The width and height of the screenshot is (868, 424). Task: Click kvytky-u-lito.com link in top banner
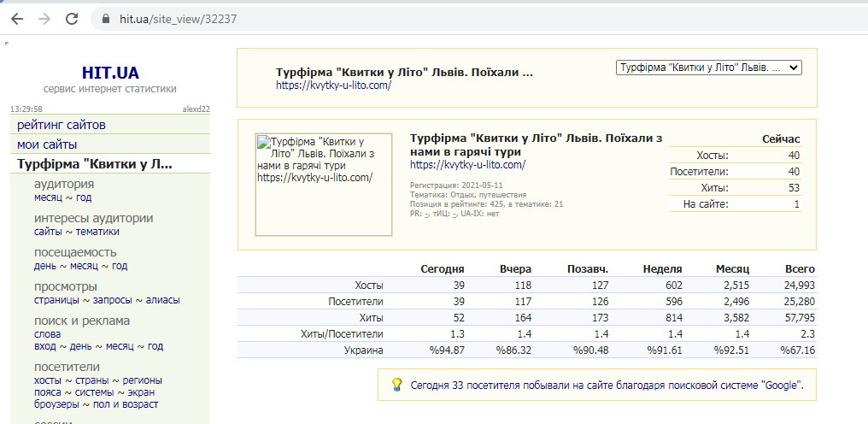tap(334, 85)
